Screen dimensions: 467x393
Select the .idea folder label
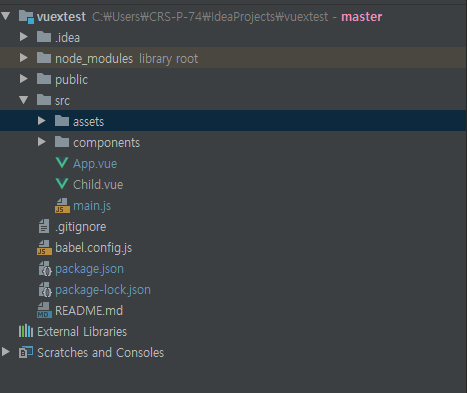coord(67,37)
